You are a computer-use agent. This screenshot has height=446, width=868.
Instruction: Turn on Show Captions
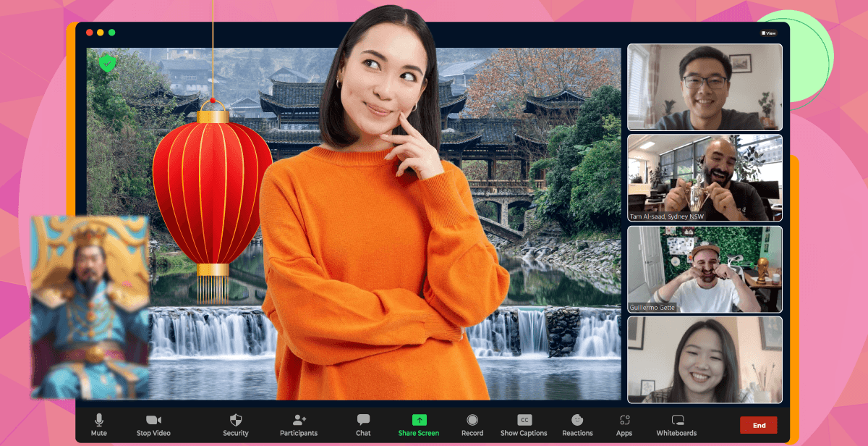tap(524, 424)
